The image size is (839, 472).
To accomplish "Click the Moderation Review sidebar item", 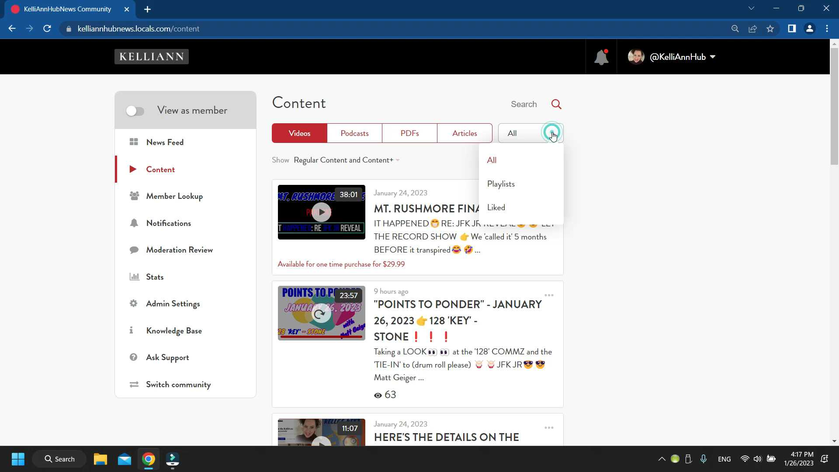I will point(178,250).
